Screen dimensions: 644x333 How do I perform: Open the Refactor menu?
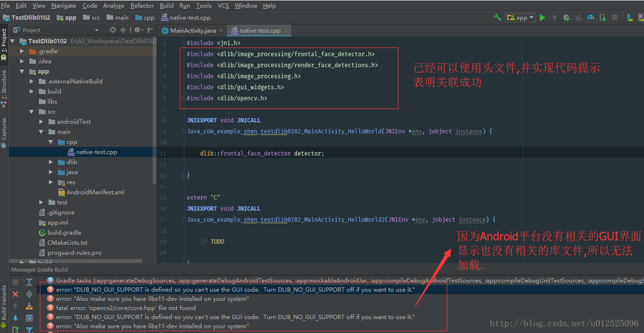click(x=142, y=6)
